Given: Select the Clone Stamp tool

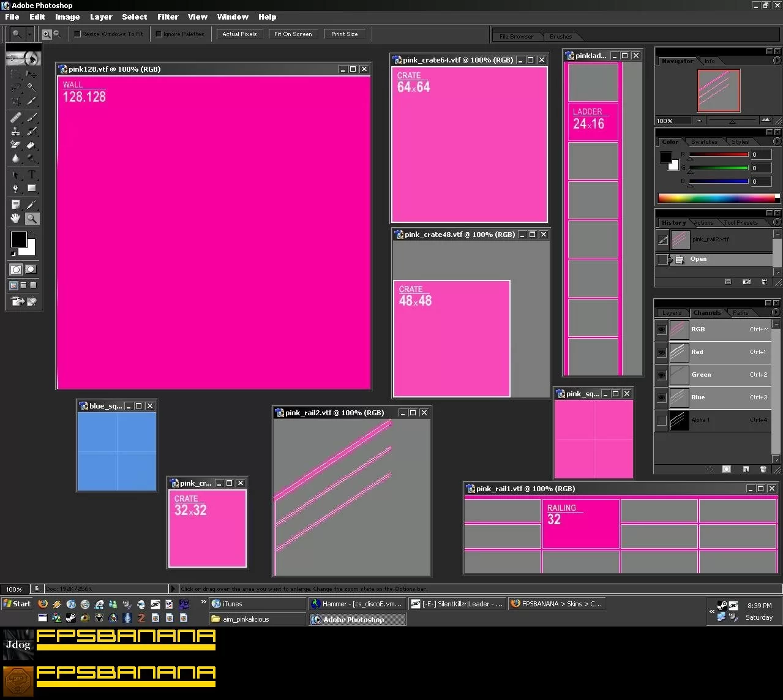Looking at the screenshot, I should (x=16, y=131).
